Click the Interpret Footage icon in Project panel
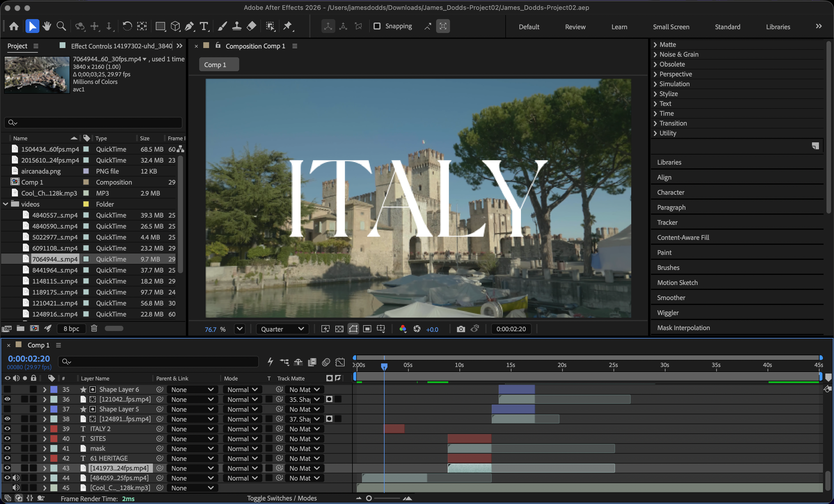The image size is (834, 504). pyautogui.click(x=7, y=328)
